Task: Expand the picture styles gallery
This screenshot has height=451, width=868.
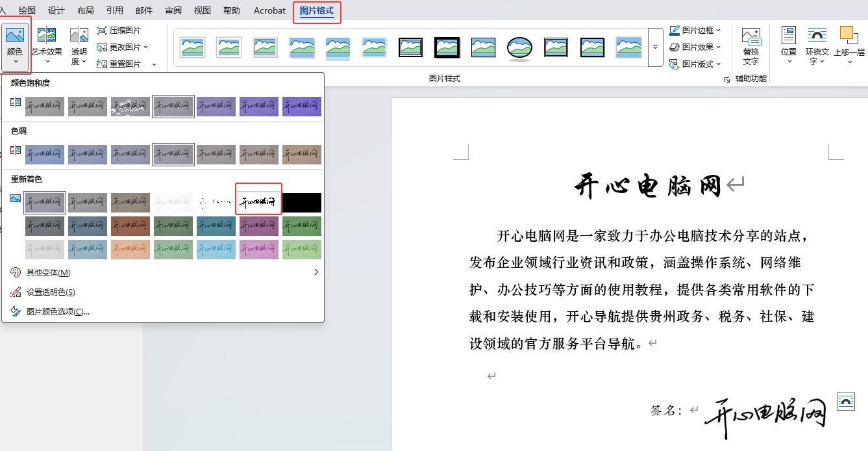Action: [655, 47]
